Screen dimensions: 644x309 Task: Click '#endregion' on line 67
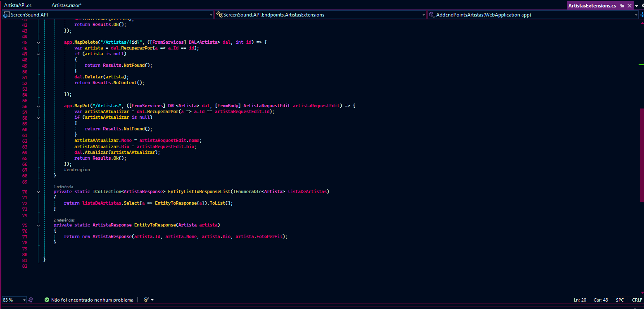(x=77, y=170)
